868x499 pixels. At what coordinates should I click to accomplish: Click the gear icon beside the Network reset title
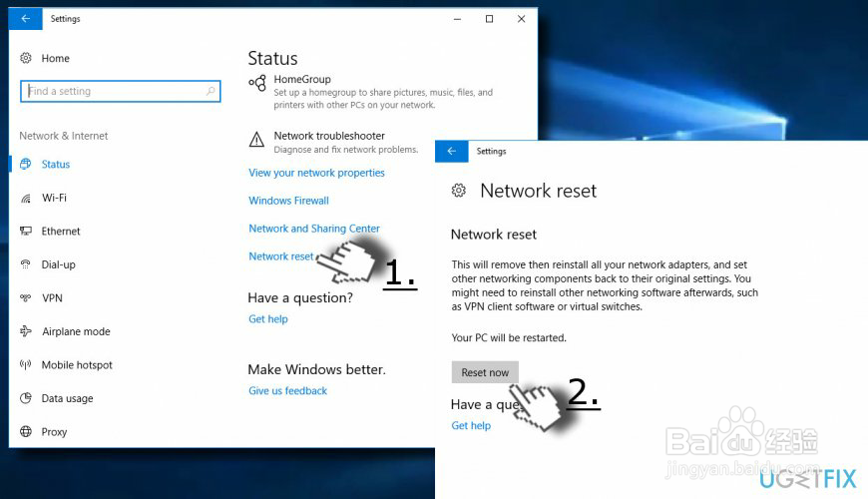tap(458, 191)
